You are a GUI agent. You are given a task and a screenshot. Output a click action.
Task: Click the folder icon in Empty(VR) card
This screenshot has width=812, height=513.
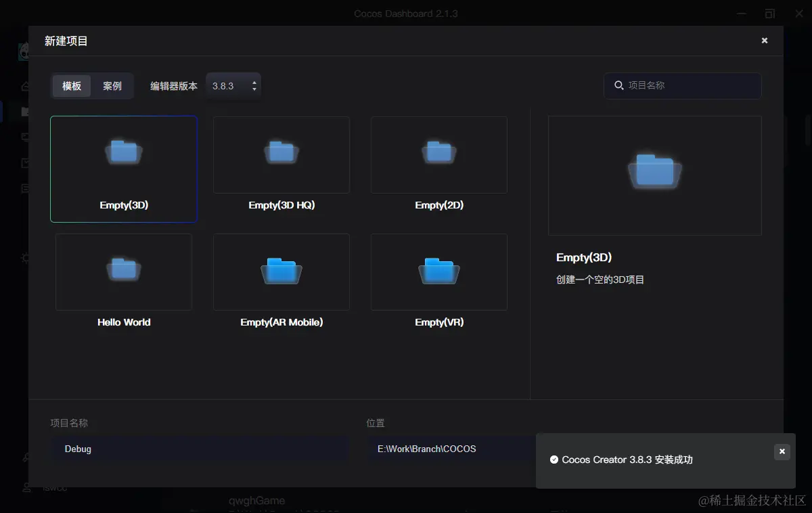(439, 271)
